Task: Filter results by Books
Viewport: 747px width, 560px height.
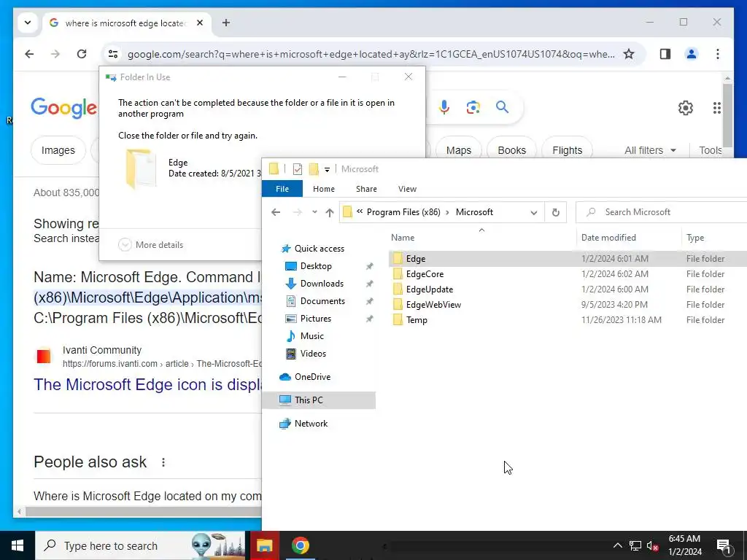Action: pos(511,150)
